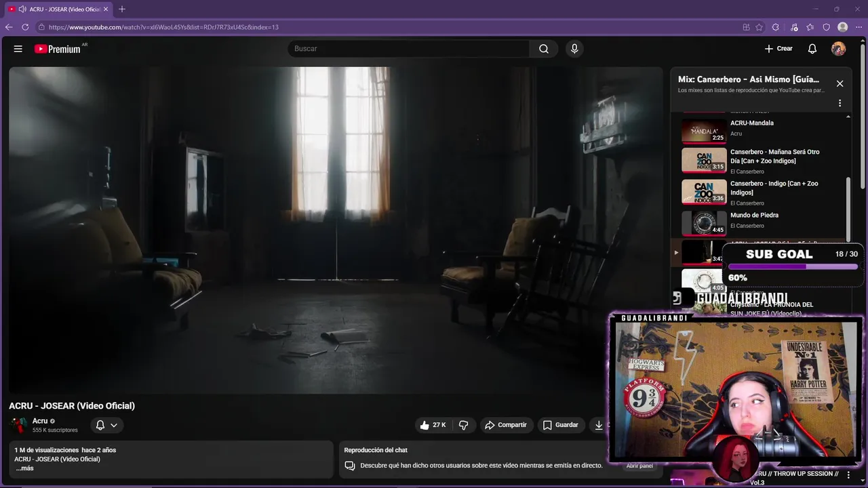Viewport: 868px width, 488px height.
Task: Play Mundo de Piedra from the playlist
Action: [x=758, y=222]
